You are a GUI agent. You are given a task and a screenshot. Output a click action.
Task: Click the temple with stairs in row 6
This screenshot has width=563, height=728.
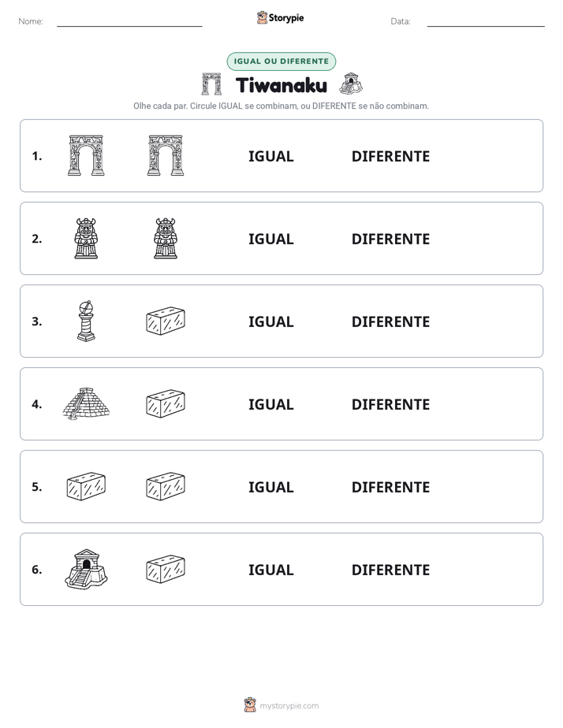coord(86,569)
